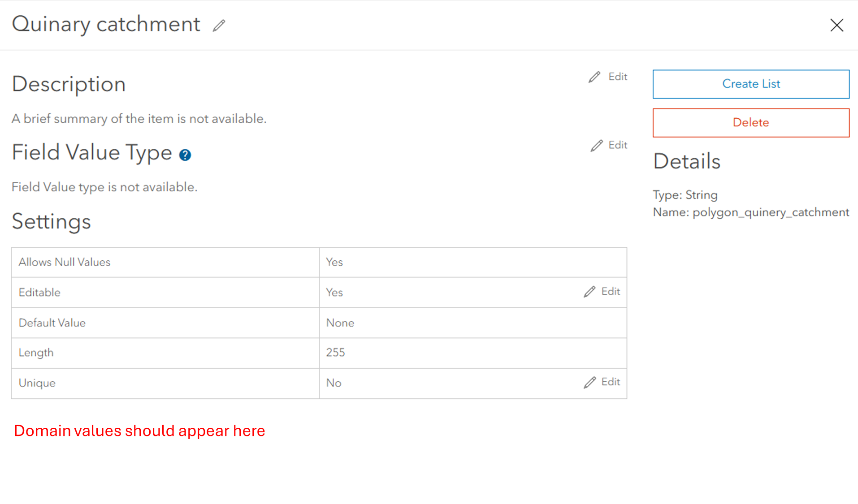Click the Create List button

point(750,84)
